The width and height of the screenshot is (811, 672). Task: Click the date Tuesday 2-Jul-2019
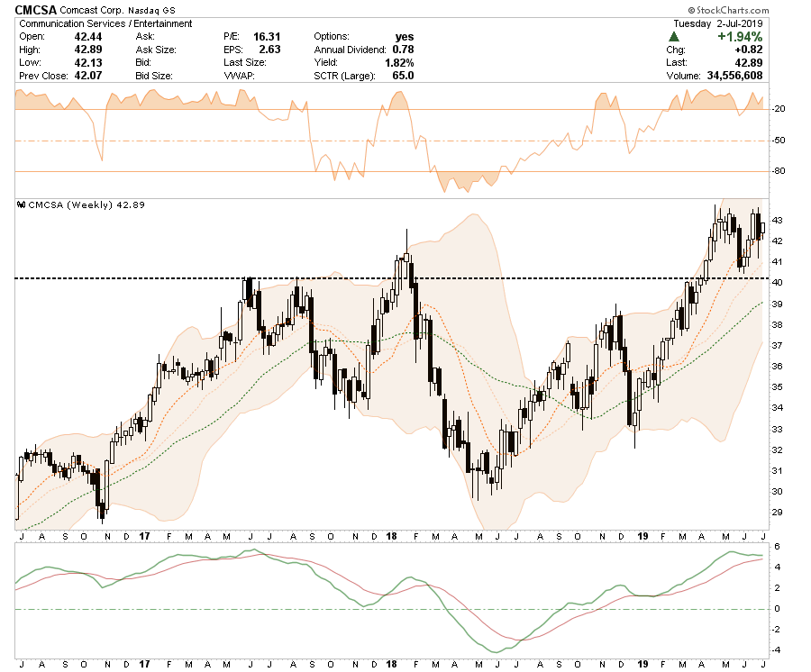click(x=718, y=23)
